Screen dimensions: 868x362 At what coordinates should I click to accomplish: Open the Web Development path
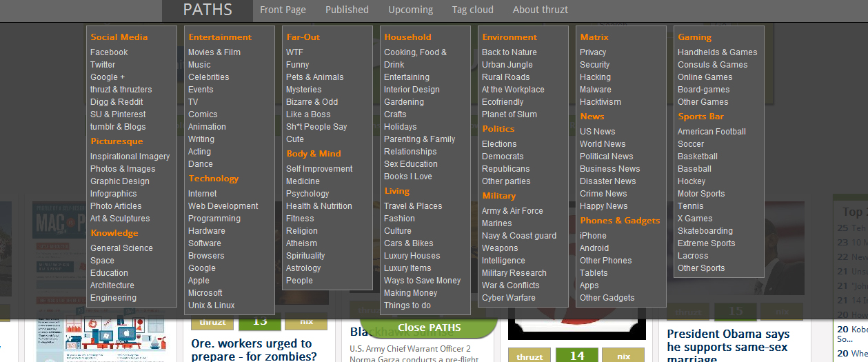(223, 206)
